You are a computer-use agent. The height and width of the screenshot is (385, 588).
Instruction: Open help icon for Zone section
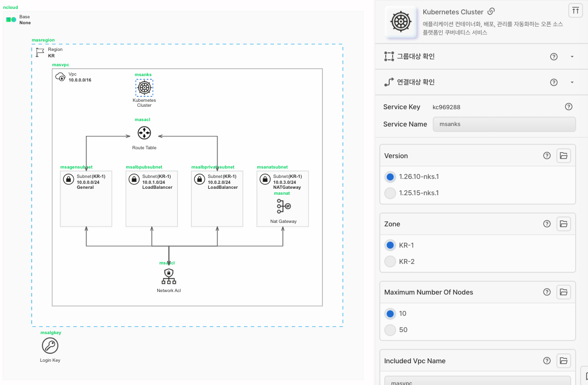point(547,224)
